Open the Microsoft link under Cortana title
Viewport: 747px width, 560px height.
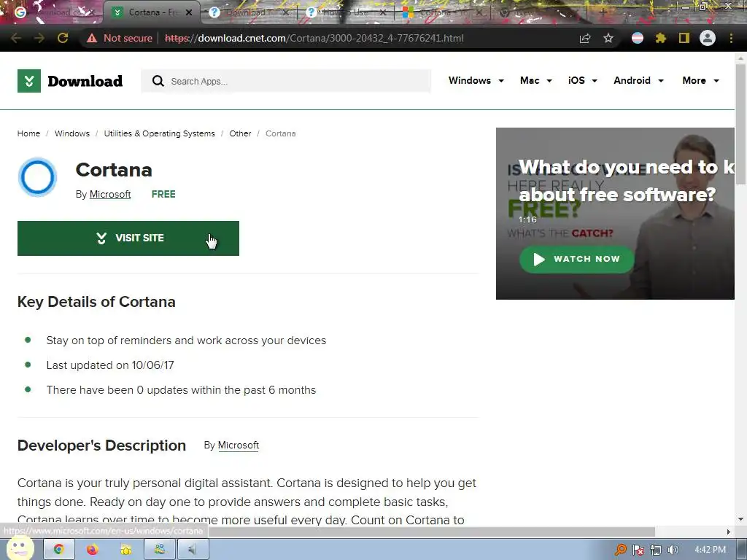click(110, 194)
